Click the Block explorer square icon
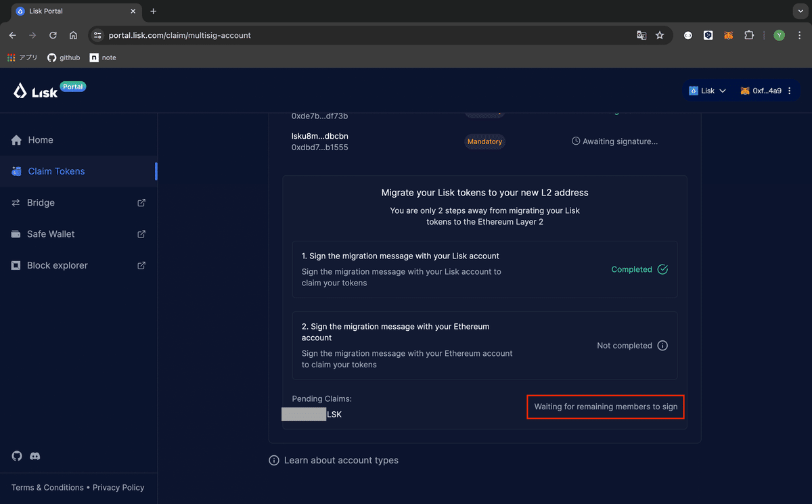 click(x=16, y=265)
